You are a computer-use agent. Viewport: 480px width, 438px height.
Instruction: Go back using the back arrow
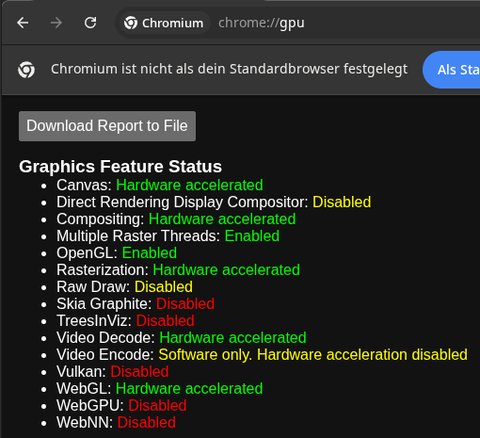(x=23, y=23)
